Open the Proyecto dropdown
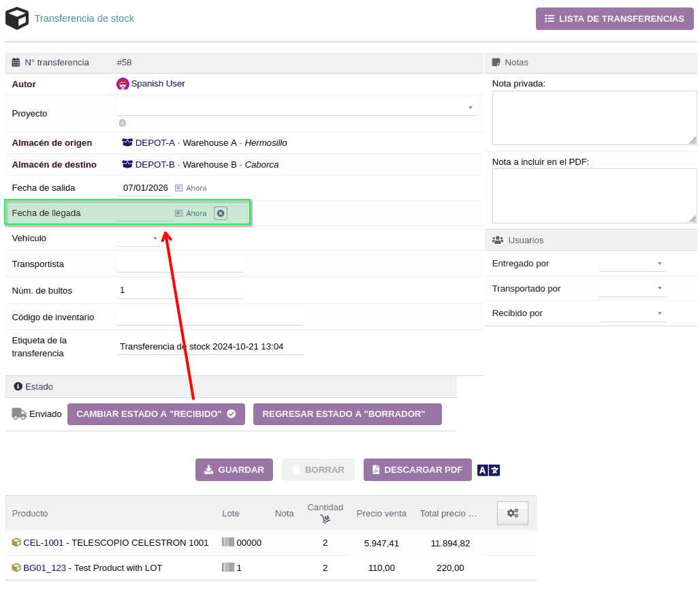Screen dimensions: 700x590 [296, 108]
